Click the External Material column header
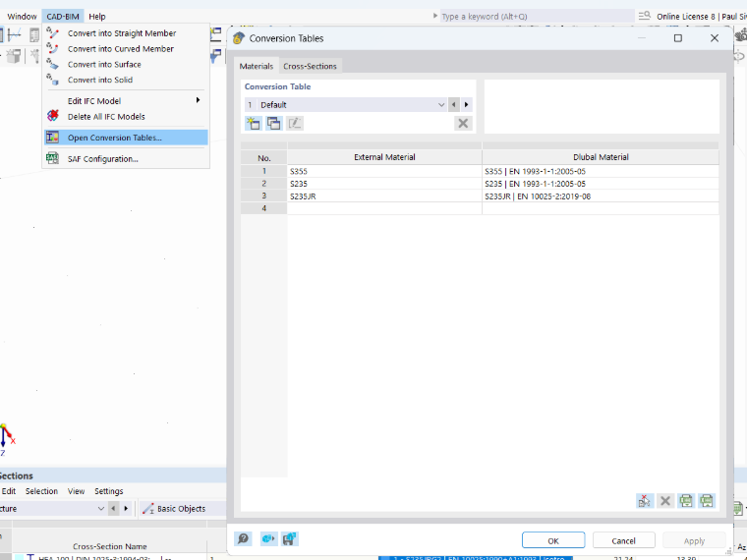The width and height of the screenshot is (747, 560). tap(384, 157)
